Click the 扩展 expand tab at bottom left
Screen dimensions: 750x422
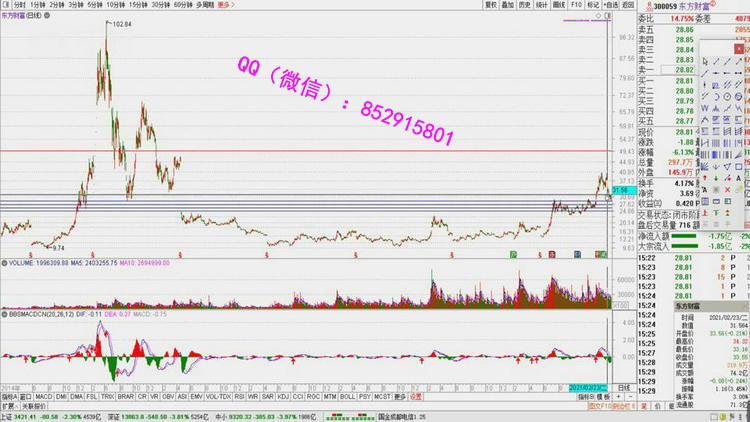click(8, 406)
